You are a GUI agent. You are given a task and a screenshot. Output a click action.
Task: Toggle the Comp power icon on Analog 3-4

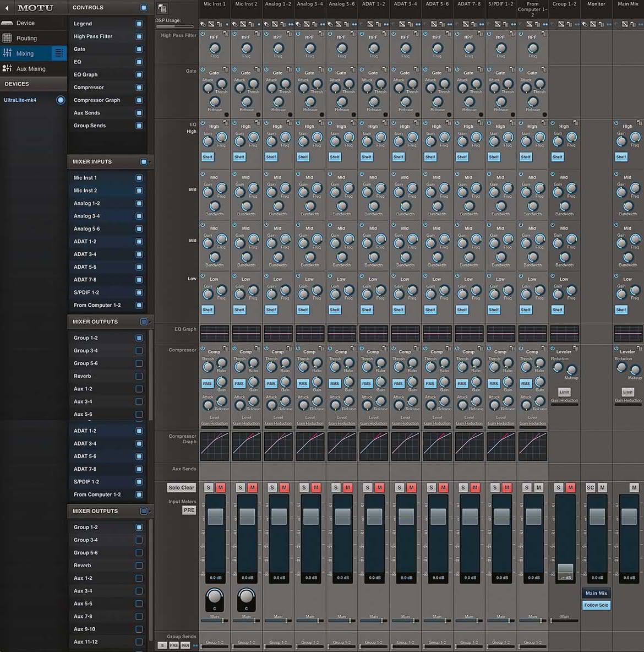click(x=298, y=349)
